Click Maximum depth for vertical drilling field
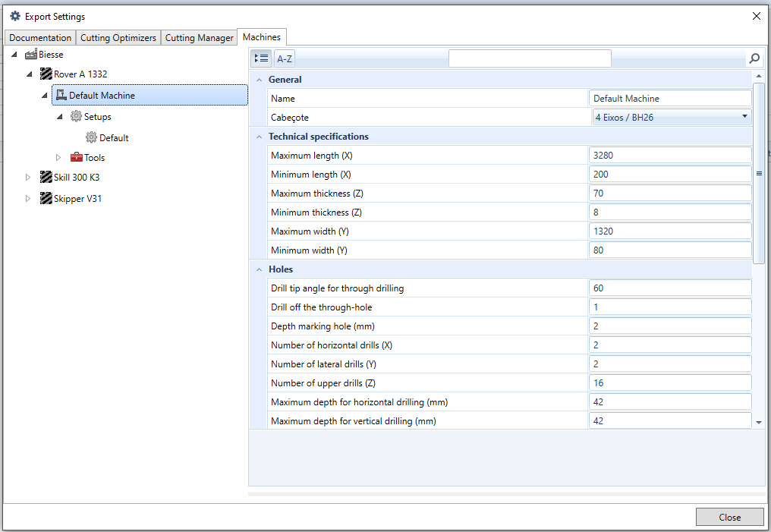 coord(670,421)
